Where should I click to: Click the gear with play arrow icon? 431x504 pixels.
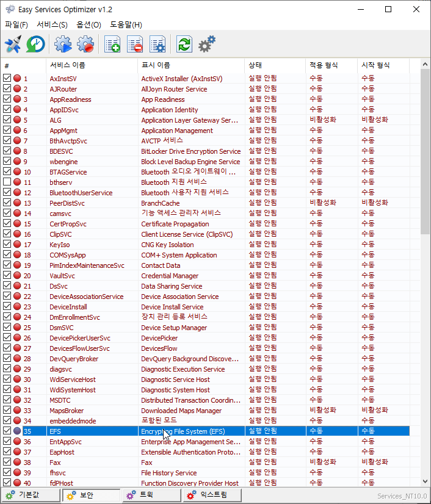(x=63, y=44)
